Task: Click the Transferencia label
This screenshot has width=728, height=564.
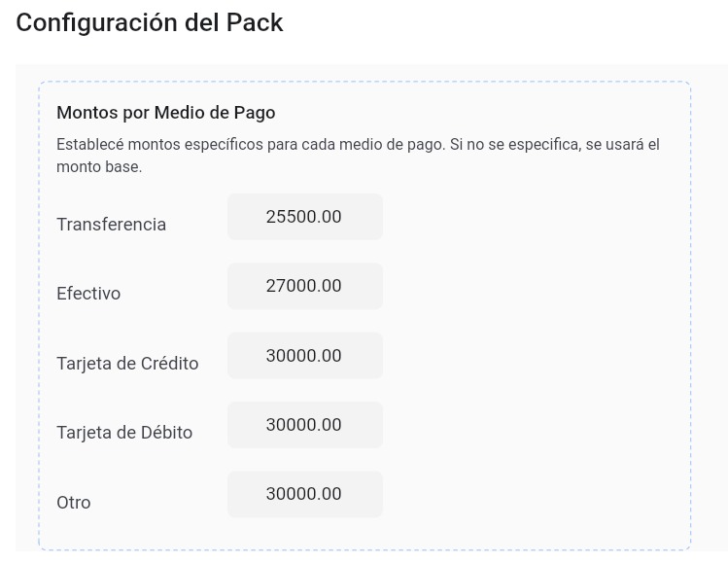Action: tap(111, 225)
